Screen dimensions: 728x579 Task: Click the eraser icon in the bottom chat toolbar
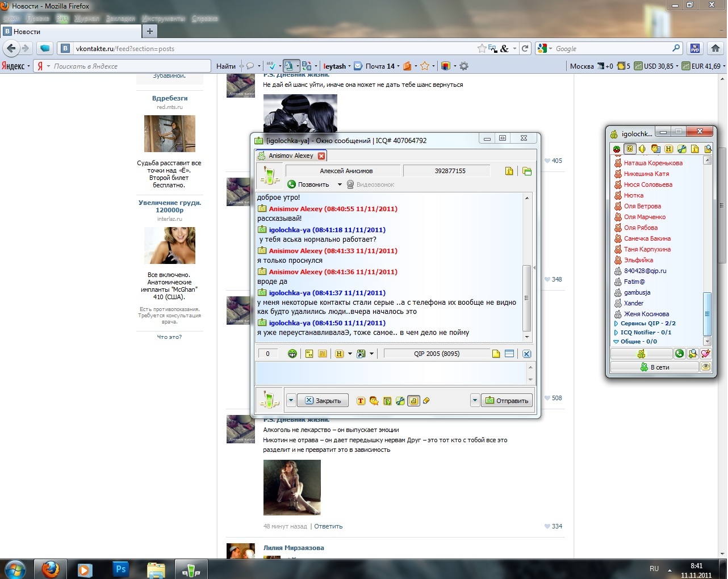(x=426, y=401)
